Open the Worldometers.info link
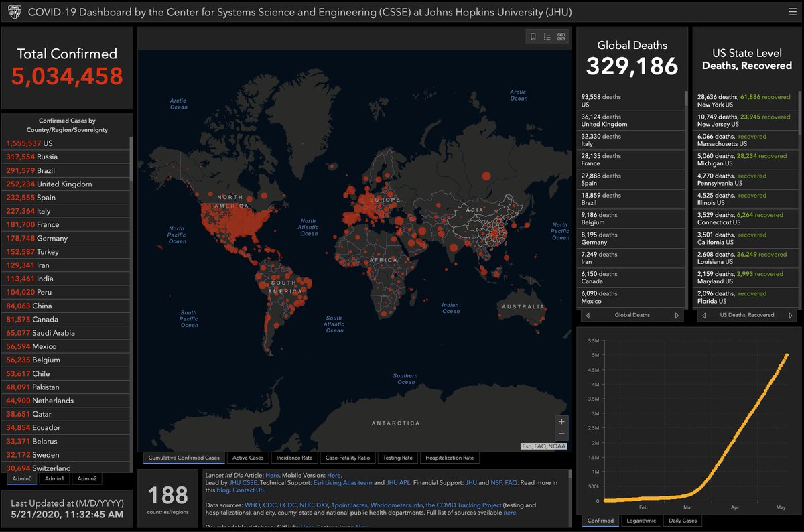This screenshot has width=804, height=532. pyautogui.click(x=395, y=505)
